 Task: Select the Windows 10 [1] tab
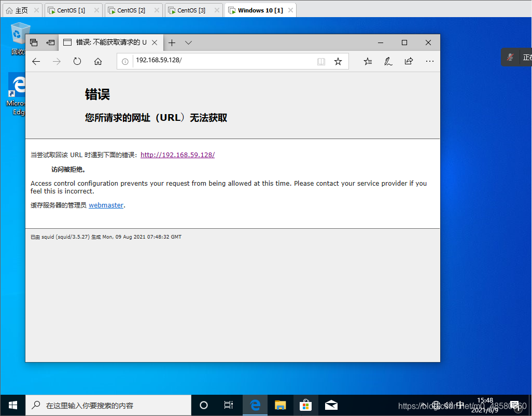pos(260,10)
